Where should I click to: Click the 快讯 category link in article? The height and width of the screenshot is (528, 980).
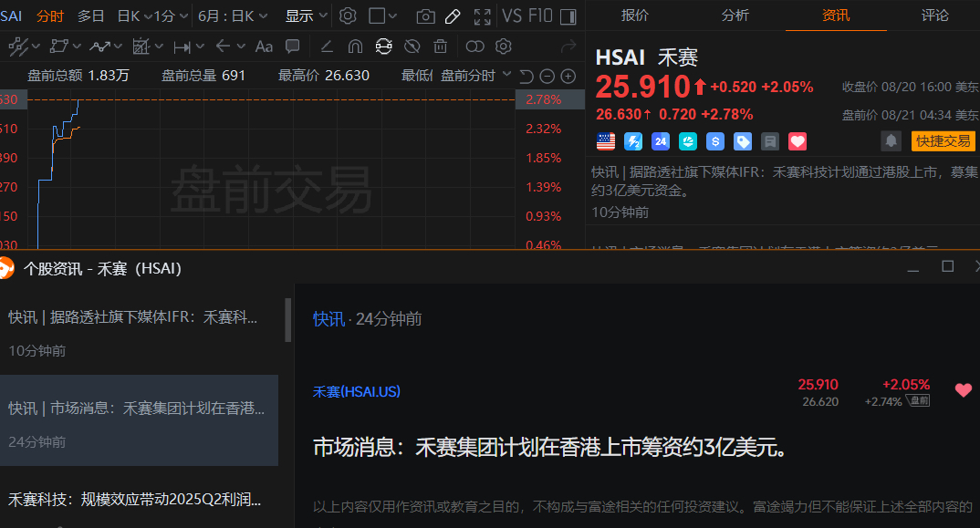328,319
